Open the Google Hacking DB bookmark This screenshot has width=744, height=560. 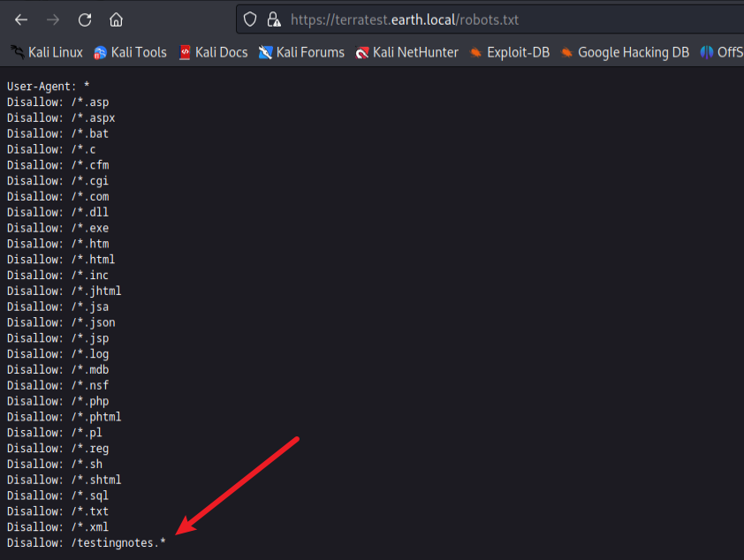tap(625, 52)
